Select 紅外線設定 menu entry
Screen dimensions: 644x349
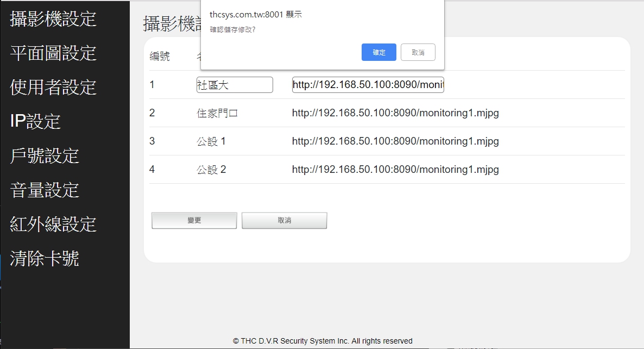[x=53, y=224]
